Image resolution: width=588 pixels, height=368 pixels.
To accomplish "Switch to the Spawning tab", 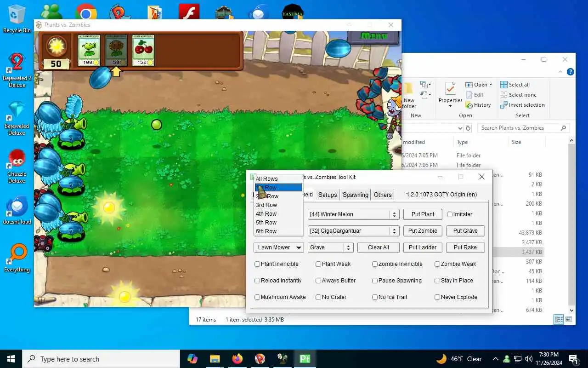I will (x=356, y=195).
